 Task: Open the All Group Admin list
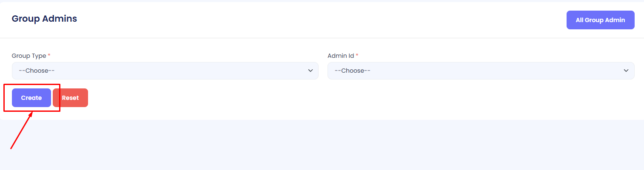click(x=600, y=20)
